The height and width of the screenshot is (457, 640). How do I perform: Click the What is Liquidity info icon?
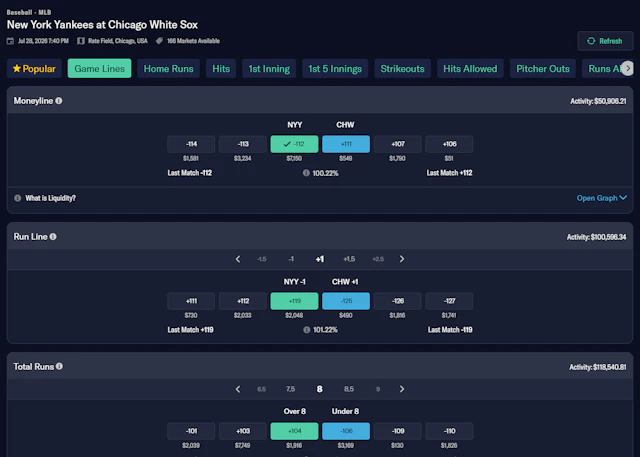click(18, 198)
